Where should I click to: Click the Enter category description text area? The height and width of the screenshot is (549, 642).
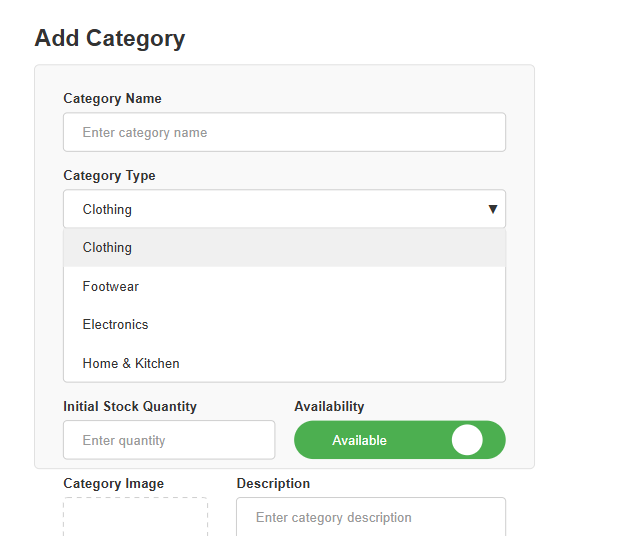(x=371, y=517)
